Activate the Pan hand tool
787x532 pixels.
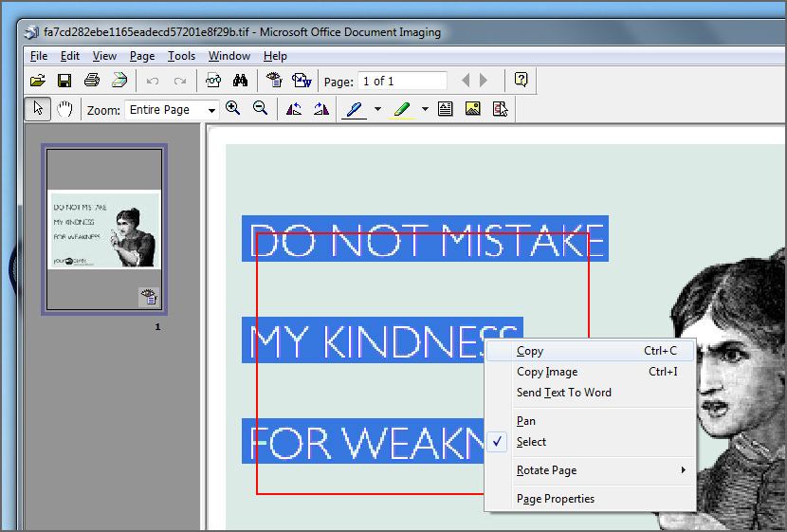coord(64,109)
